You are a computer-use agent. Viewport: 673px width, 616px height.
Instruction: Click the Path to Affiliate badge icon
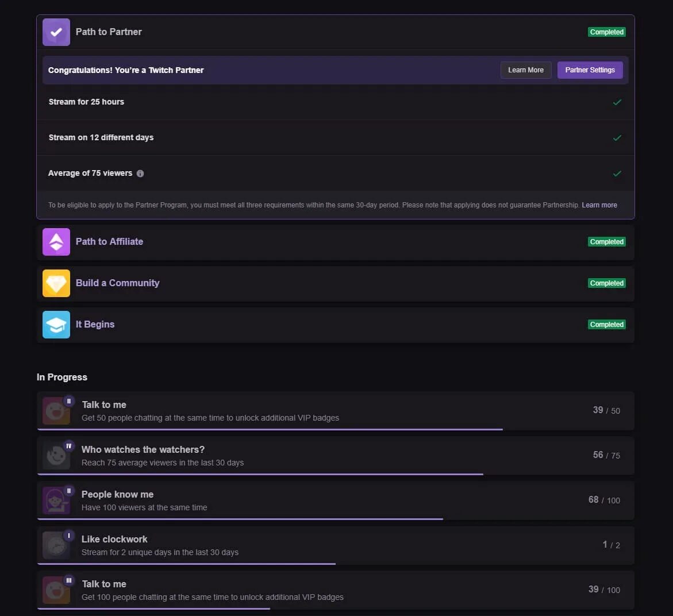click(x=56, y=242)
